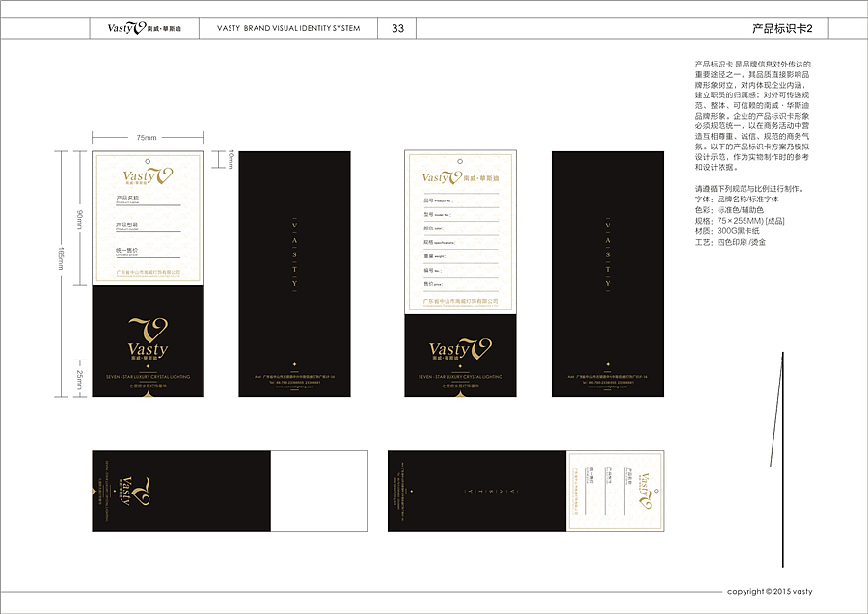Click the cream card section of bottom-right layout

pyautogui.click(x=614, y=492)
